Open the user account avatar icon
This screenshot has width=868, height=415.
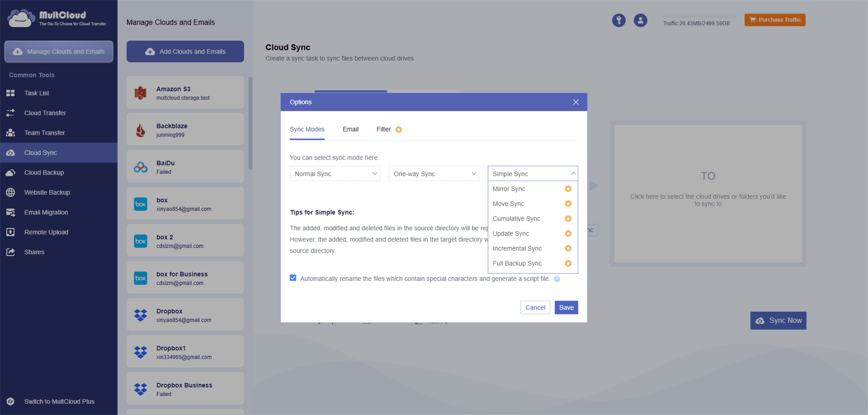pyautogui.click(x=640, y=20)
